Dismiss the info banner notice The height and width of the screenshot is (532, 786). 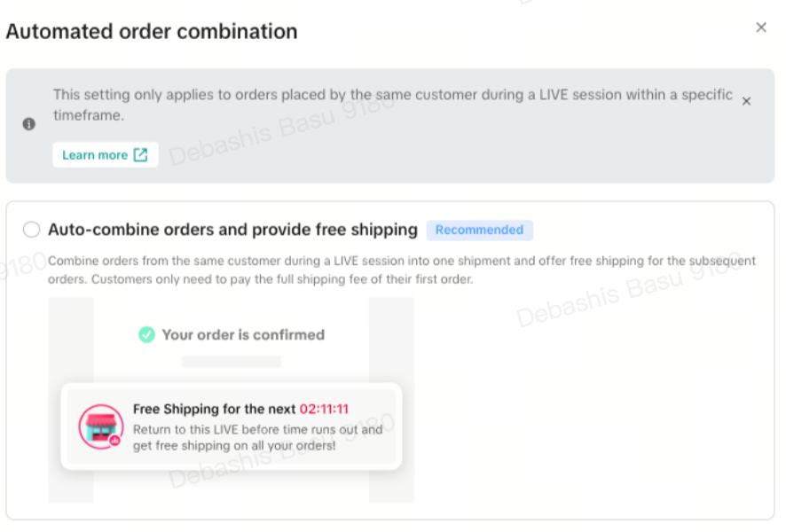[x=746, y=101]
